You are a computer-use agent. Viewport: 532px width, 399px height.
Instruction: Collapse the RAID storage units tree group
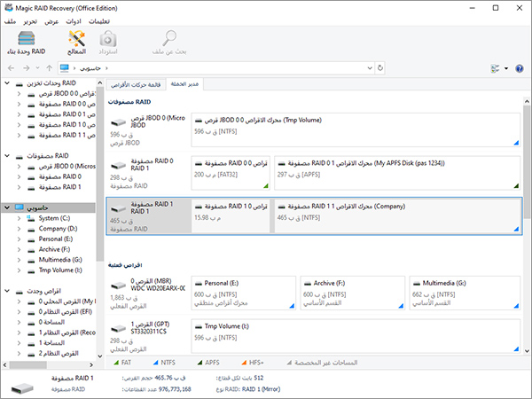pyautogui.click(x=7, y=83)
